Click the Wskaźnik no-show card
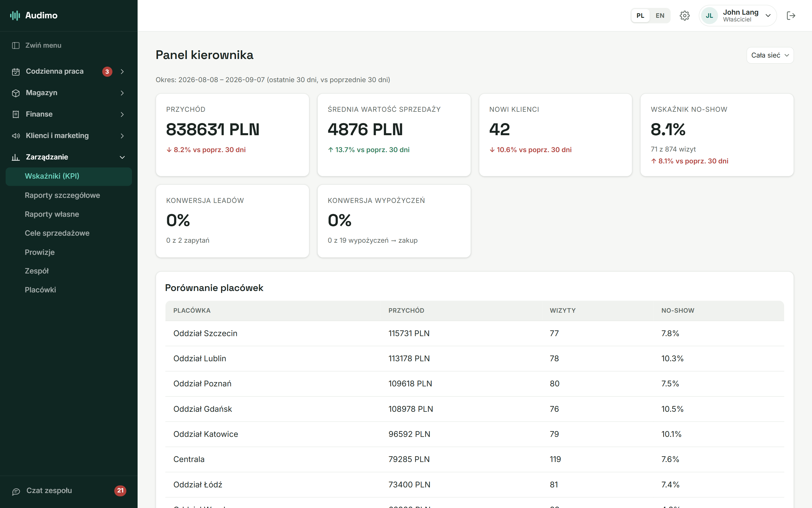Viewport: 812px width, 508px height. pyautogui.click(x=717, y=135)
